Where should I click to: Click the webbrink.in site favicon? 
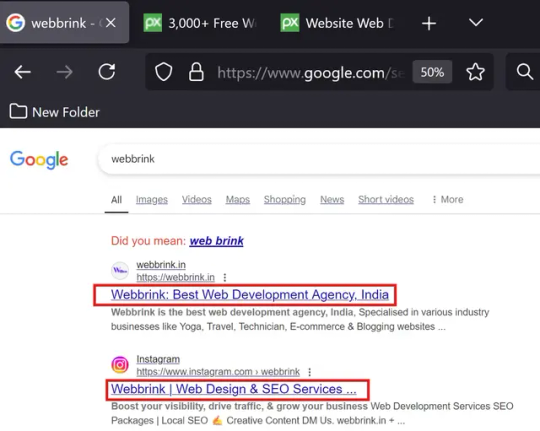(120, 270)
